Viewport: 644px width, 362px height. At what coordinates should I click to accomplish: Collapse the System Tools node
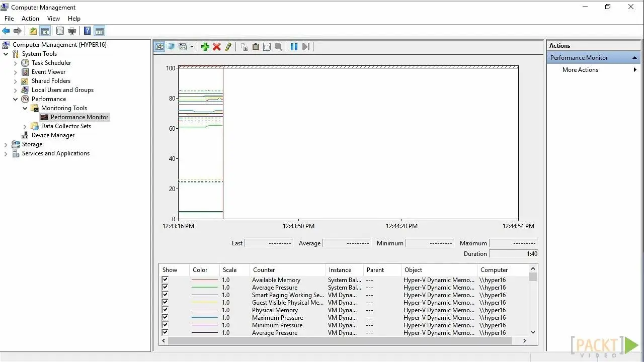pyautogui.click(x=6, y=54)
